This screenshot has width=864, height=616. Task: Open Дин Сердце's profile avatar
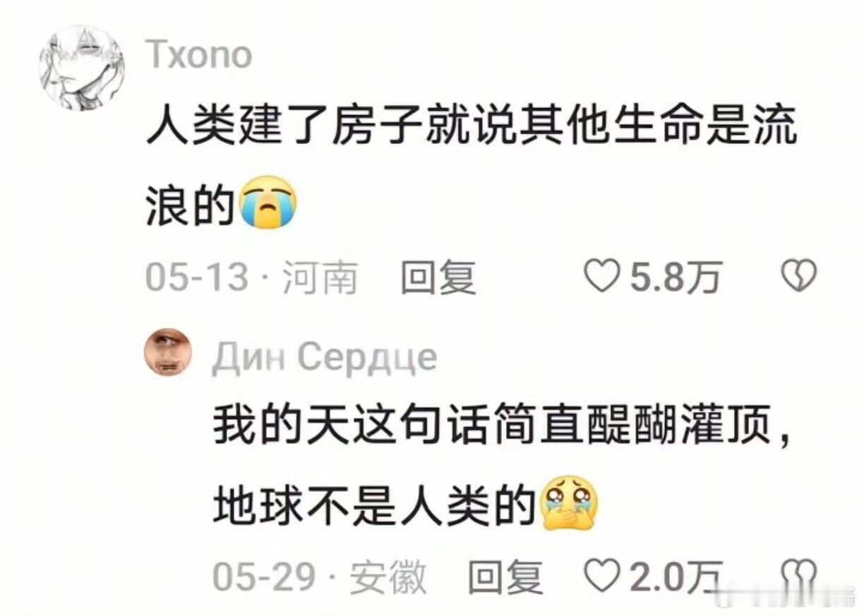168,351
